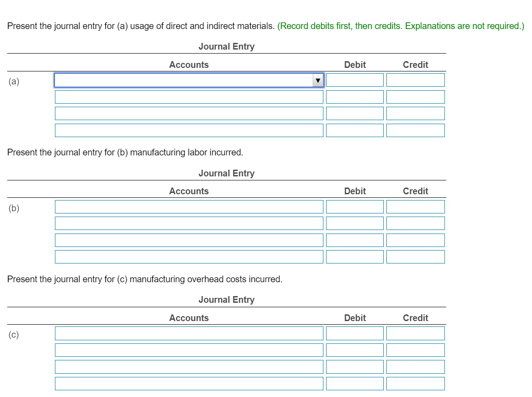Click the Accounts header in entry (a) table

point(189,65)
